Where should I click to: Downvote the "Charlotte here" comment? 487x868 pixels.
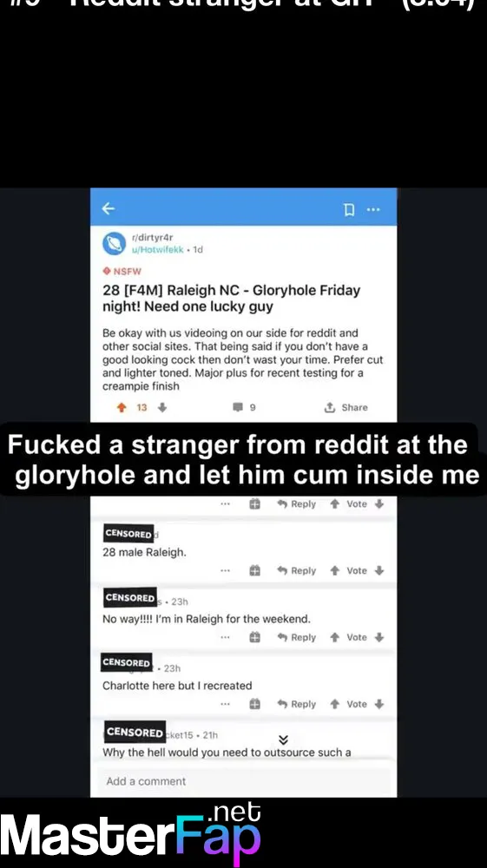click(x=379, y=704)
